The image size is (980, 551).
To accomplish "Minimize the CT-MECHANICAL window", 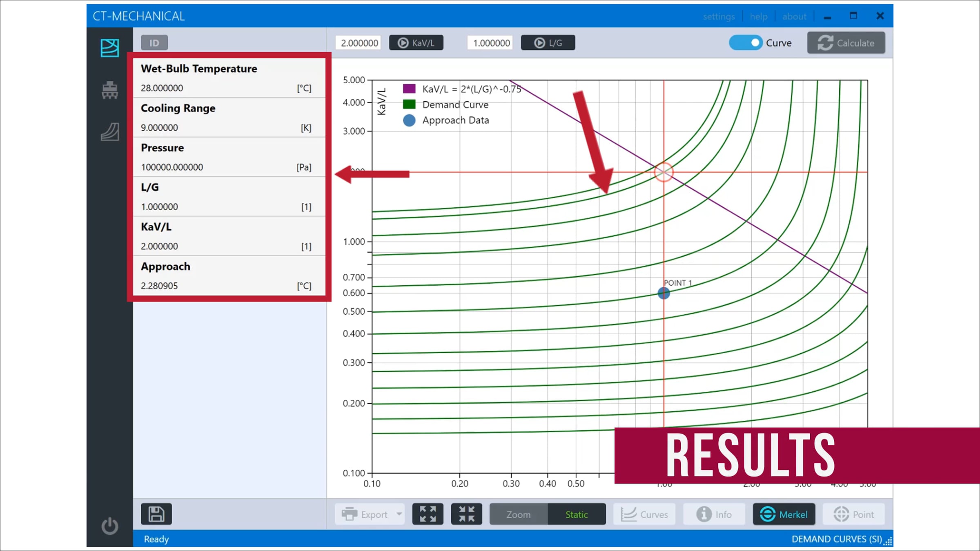I will pos(828,17).
